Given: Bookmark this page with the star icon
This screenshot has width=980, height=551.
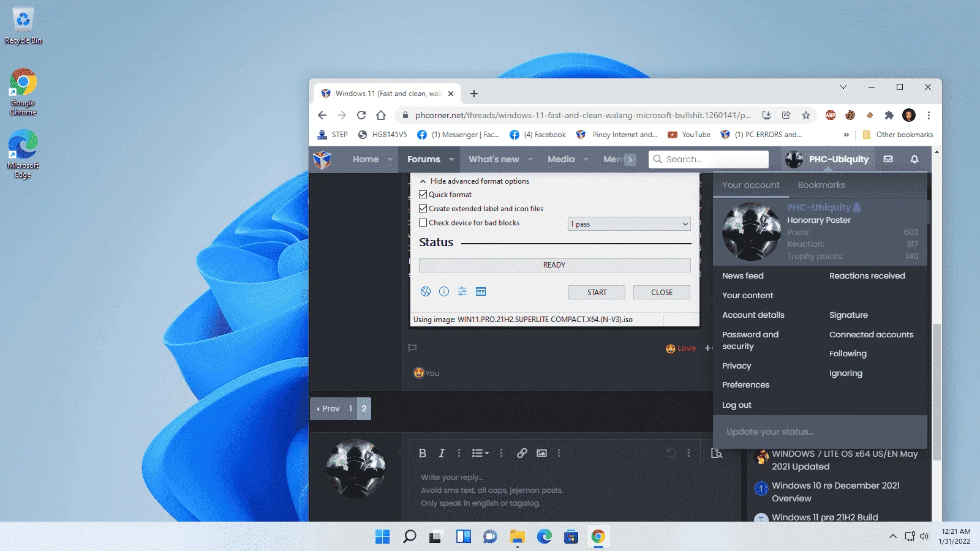Looking at the screenshot, I should (x=806, y=115).
